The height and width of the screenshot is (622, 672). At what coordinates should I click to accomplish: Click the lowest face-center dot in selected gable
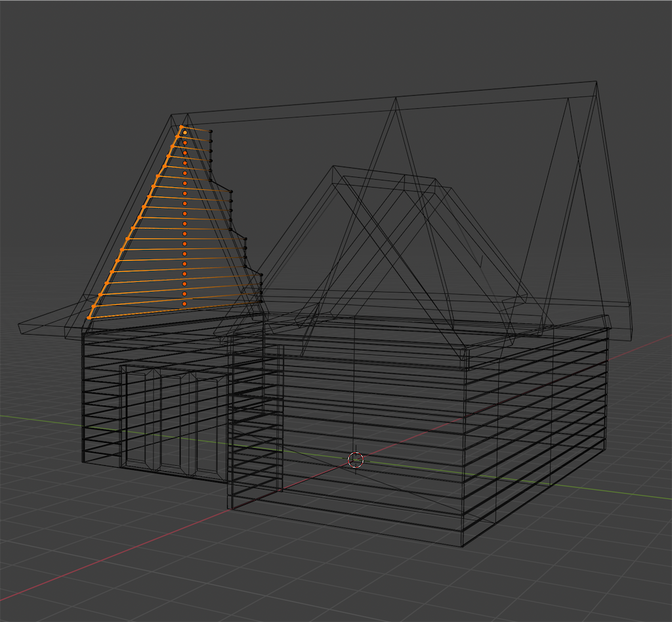[184, 304]
